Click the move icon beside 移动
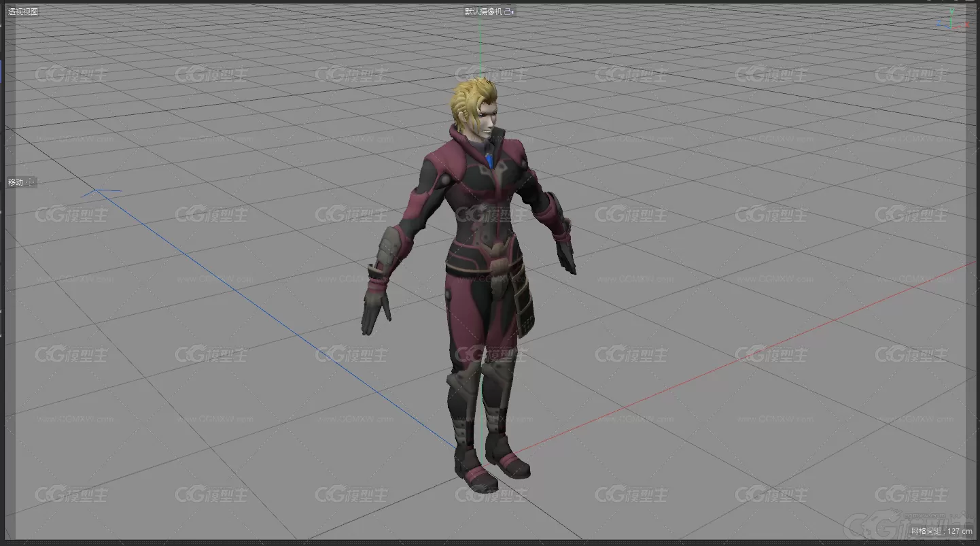Screen dimensions: 980x546 tap(31, 182)
